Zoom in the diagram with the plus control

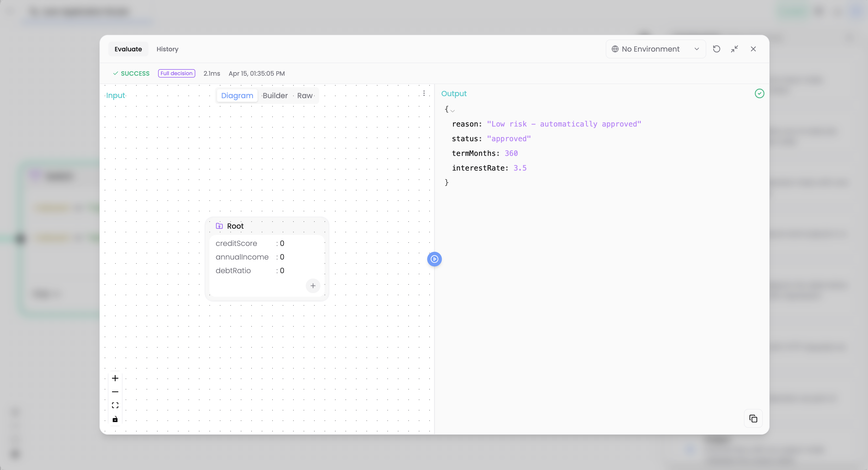point(115,378)
